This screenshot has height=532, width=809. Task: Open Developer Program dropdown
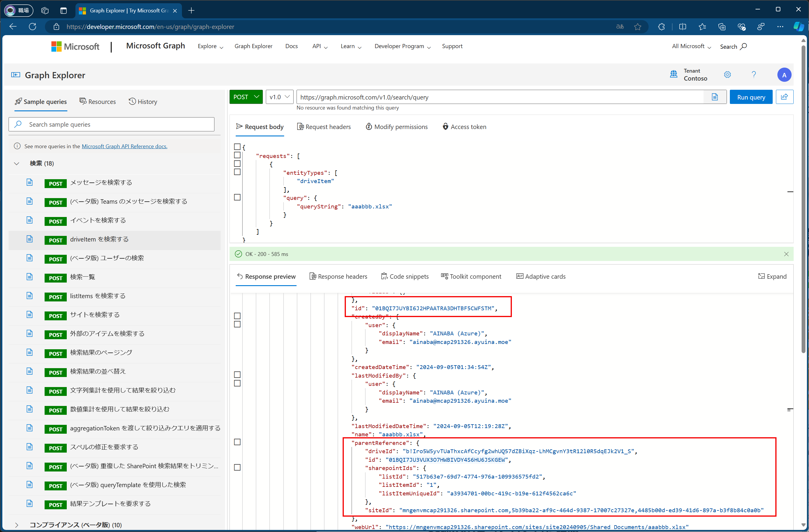[403, 46]
